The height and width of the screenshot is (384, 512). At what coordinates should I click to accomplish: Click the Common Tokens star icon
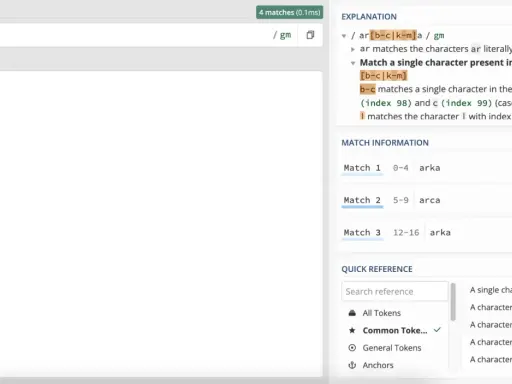(x=352, y=330)
